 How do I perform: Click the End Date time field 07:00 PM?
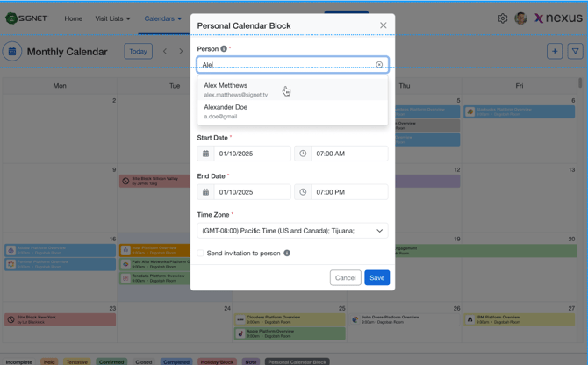[x=349, y=192]
